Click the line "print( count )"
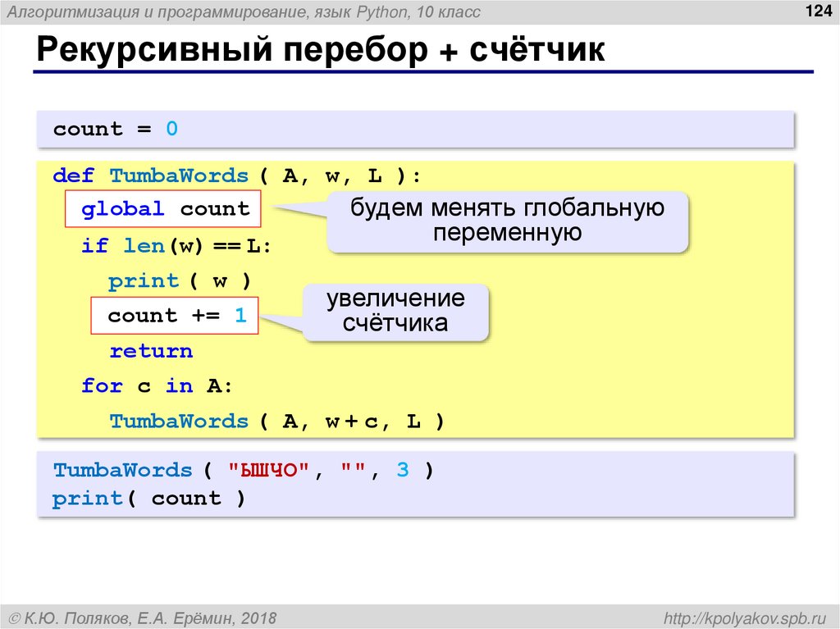The image size is (840, 629). [x=148, y=499]
